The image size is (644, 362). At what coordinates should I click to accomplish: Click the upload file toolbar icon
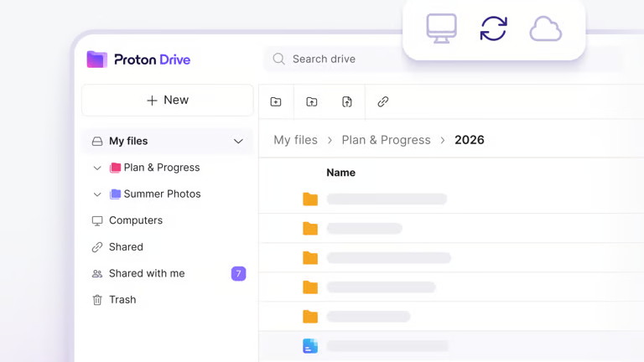(x=347, y=101)
